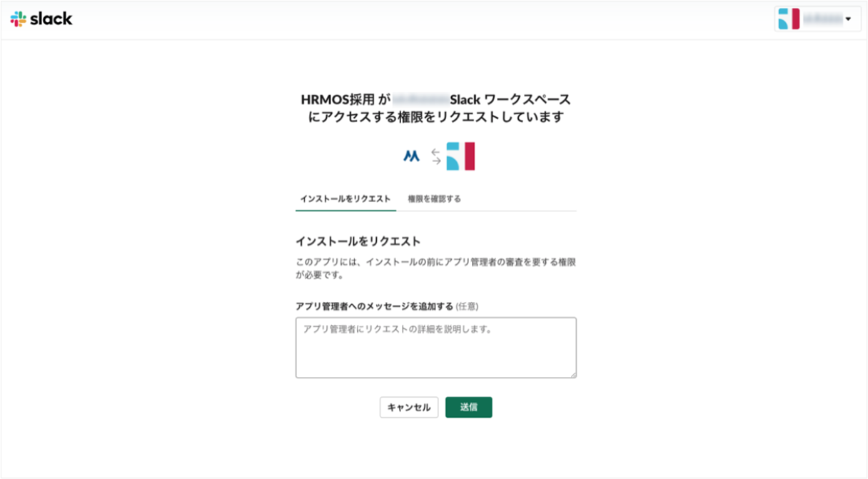Focus the アプリ管理者 message text area
The height and width of the screenshot is (479, 868).
436,348
